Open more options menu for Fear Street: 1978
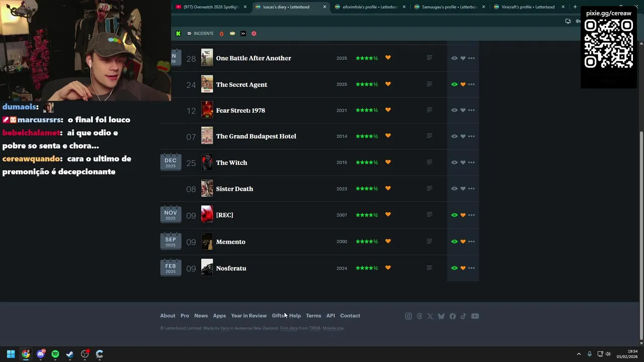Viewport: 644px width, 362px height. click(471, 110)
